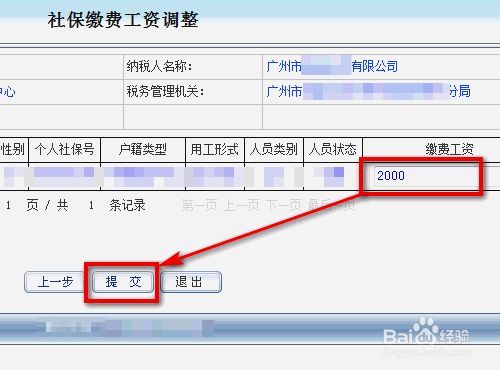Click the 社保缴费工资调整 page title

pos(123,20)
